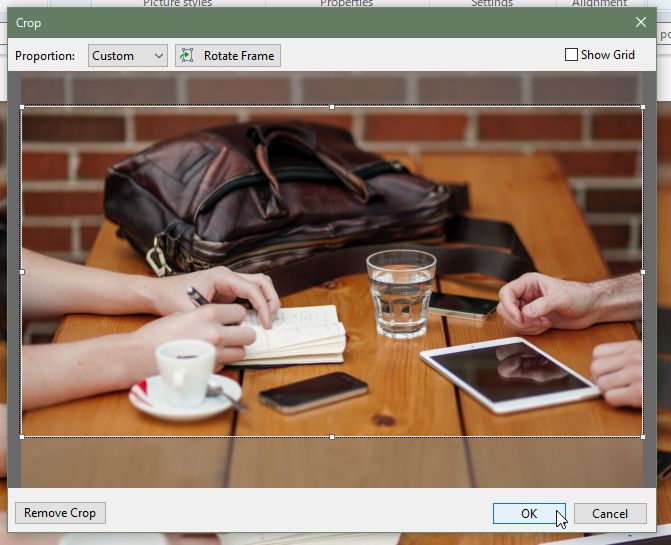The width and height of the screenshot is (671, 545).
Task: Click the darkened area below the crop frame
Action: (x=332, y=462)
